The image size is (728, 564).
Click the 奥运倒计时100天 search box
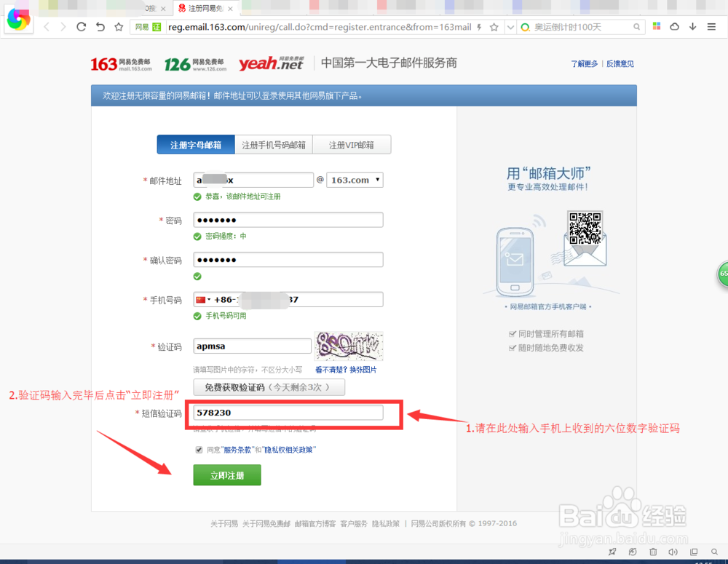coord(582,27)
